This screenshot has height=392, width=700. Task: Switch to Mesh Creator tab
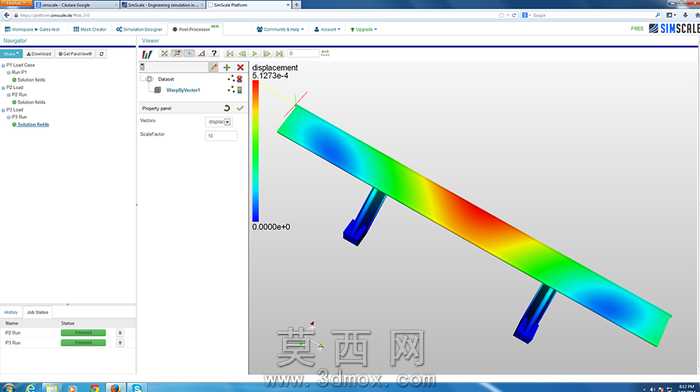90,29
